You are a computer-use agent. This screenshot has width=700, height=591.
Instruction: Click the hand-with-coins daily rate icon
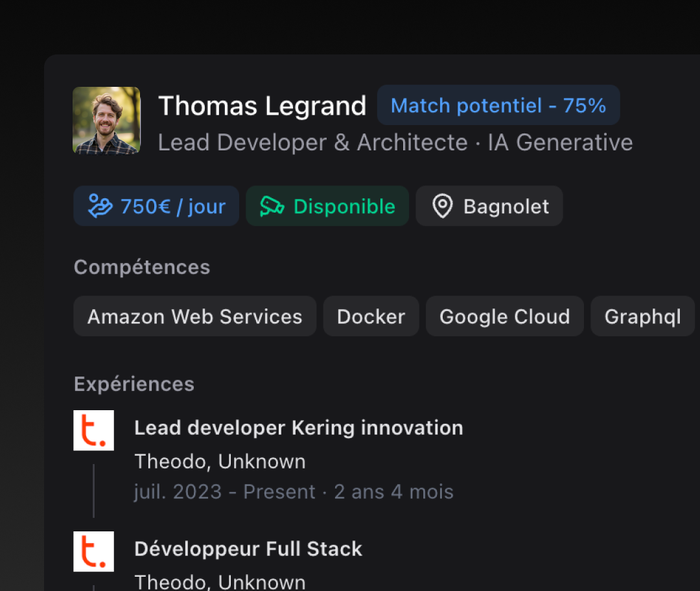tap(101, 206)
